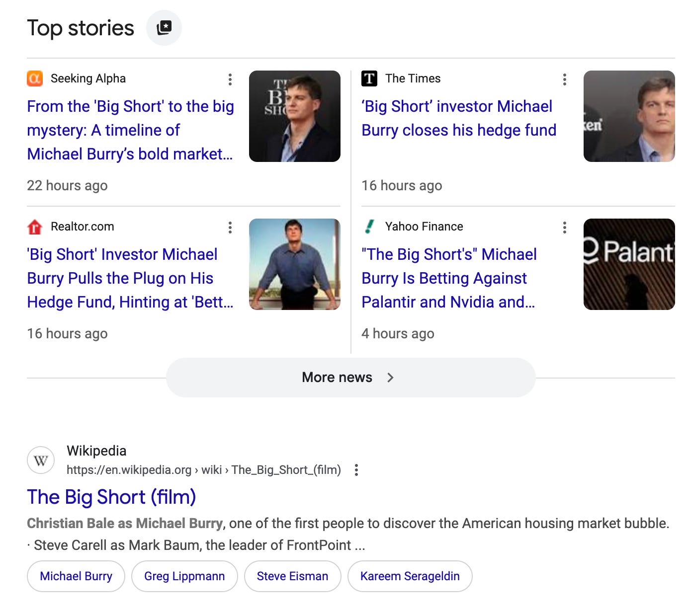Open the Seeking Alpha story options menu

230,79
